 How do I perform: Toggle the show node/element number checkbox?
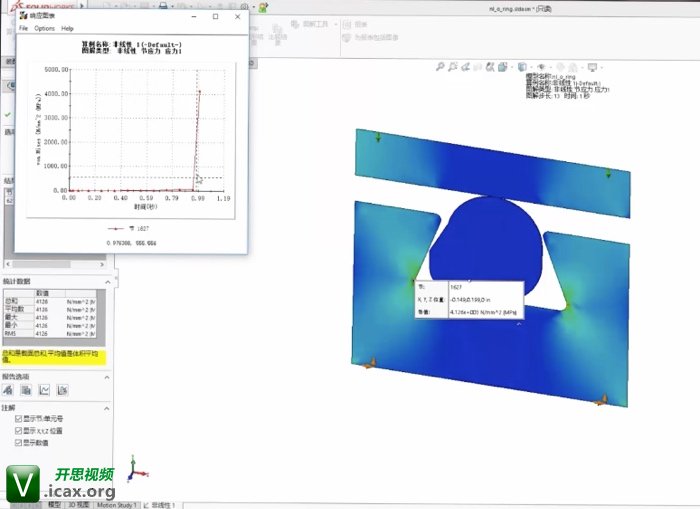click(19, 418)
